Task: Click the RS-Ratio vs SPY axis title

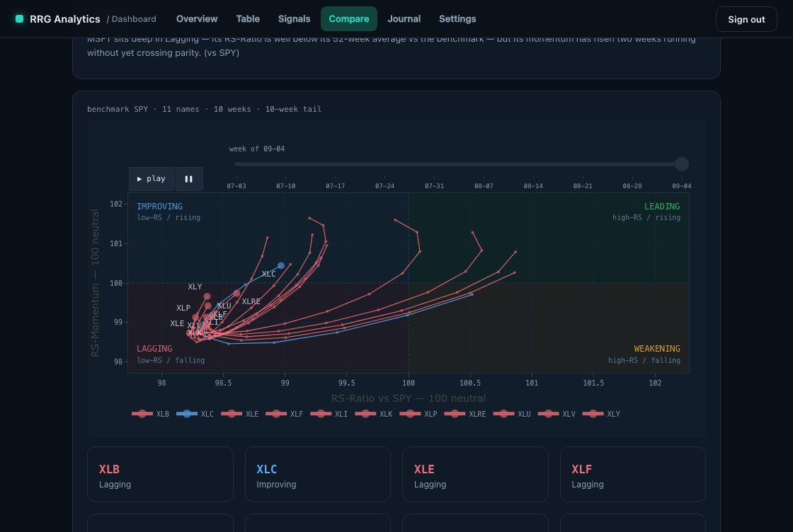Action: (x=408, y=398)
